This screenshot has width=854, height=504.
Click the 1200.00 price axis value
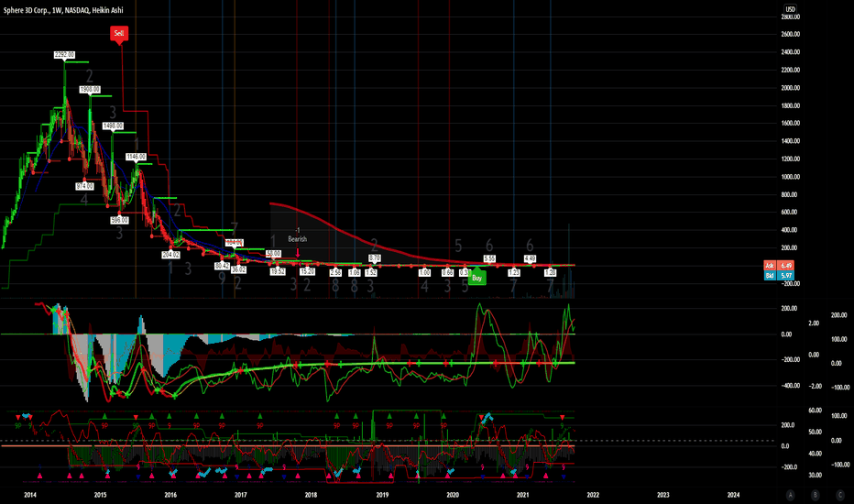[790, 159]
